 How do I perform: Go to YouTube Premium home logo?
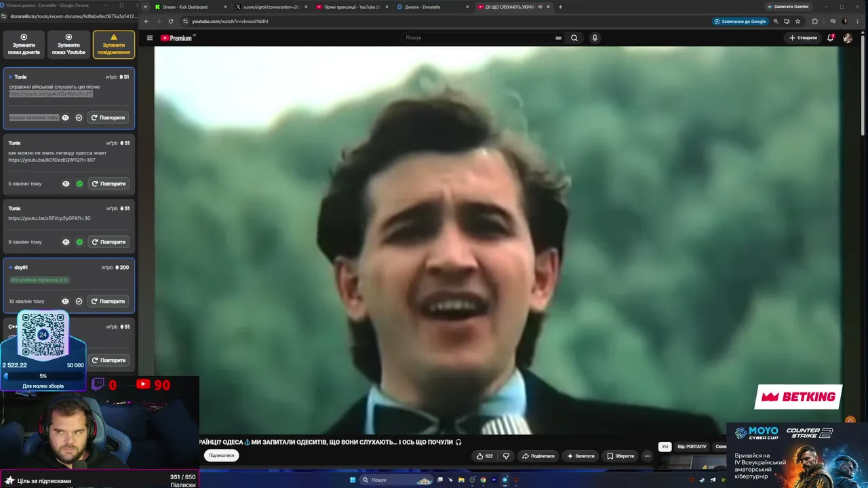pos(177,38)
